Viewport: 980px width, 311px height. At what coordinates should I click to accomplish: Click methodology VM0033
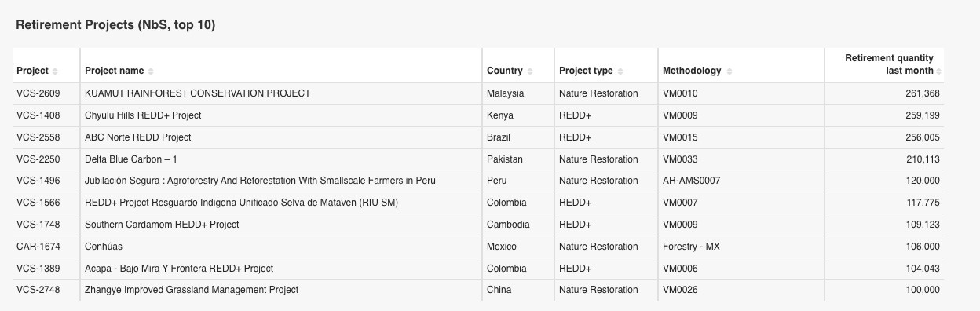click(680, 159)
